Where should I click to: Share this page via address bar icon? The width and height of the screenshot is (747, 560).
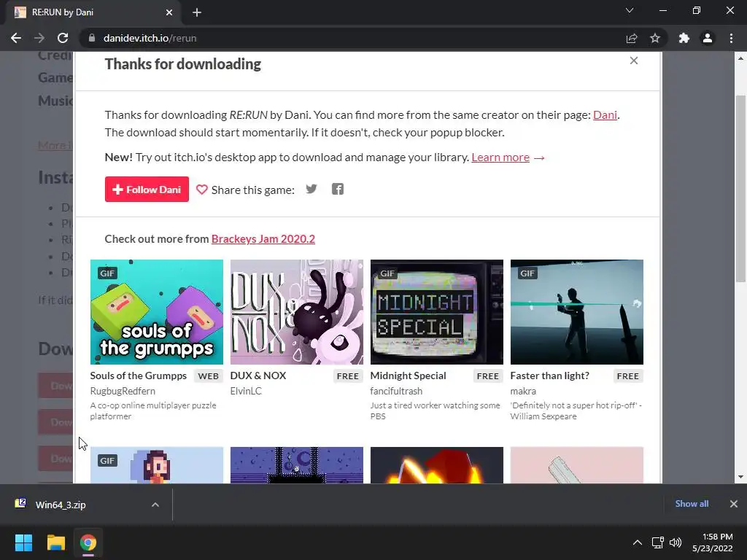point(632,38)
